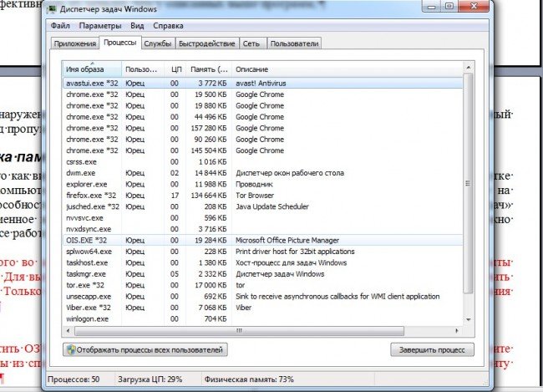Screen dimensions: 543x392
Task: Click shield icon on show all users button
Action: point(74,349)
